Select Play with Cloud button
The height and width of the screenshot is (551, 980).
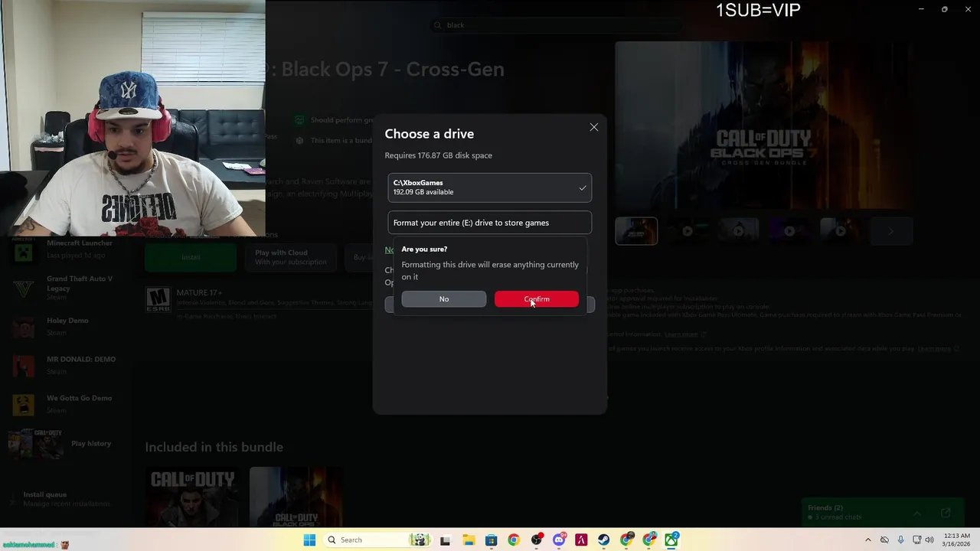pyautogui.click(x=291, y=257)
